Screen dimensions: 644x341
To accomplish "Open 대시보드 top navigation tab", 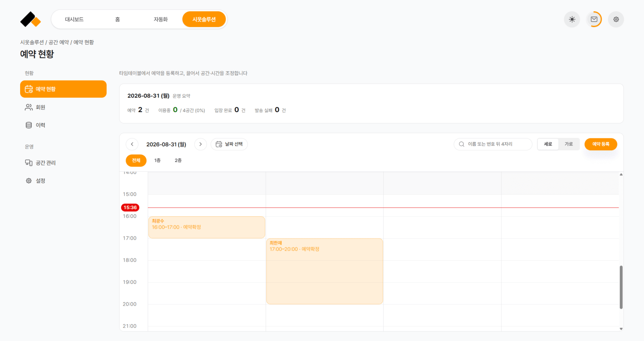I will point(74,19).
